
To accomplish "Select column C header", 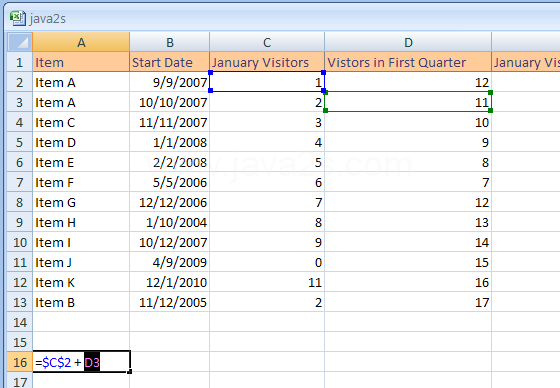I will pos(267,42).
